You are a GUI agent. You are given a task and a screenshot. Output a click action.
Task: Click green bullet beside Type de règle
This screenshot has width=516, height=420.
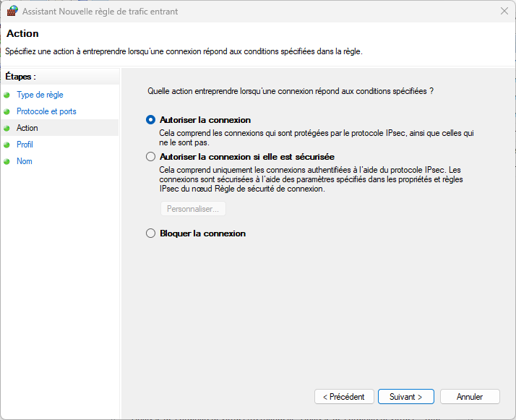point(7,95)
